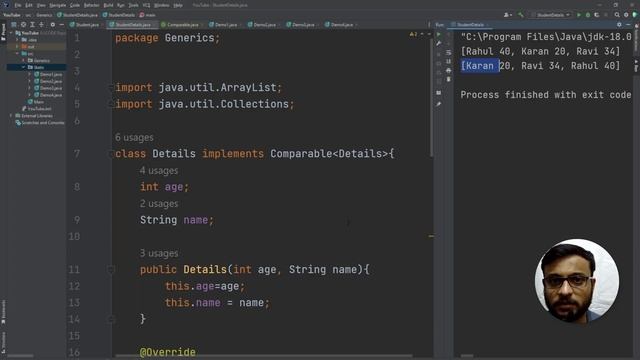Expand the .idea folder

(x=17, y=40)
